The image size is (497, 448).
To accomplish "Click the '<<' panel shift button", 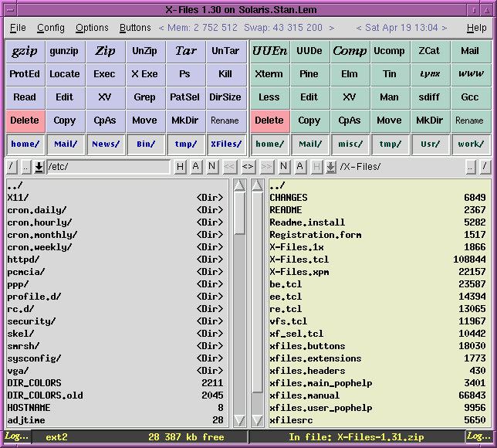I will tap(229, 166).
